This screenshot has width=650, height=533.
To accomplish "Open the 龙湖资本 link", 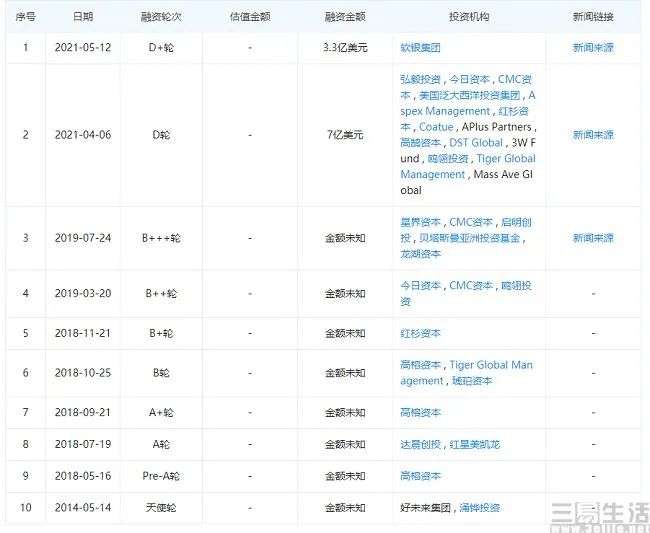I will click(420, 254).
